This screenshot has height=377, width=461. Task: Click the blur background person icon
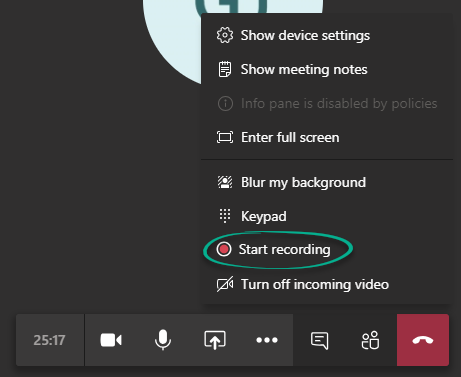[225, 182]
